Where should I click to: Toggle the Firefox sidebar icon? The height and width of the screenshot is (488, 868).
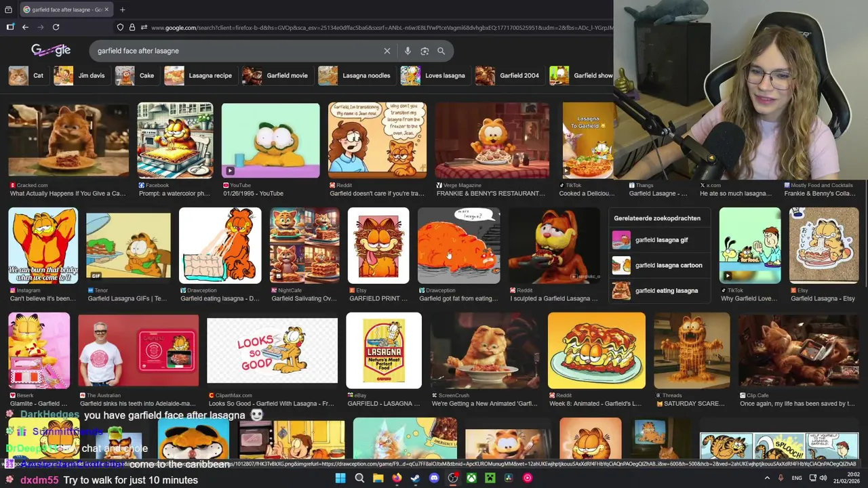pyautogui.click(x=10, y=27)
